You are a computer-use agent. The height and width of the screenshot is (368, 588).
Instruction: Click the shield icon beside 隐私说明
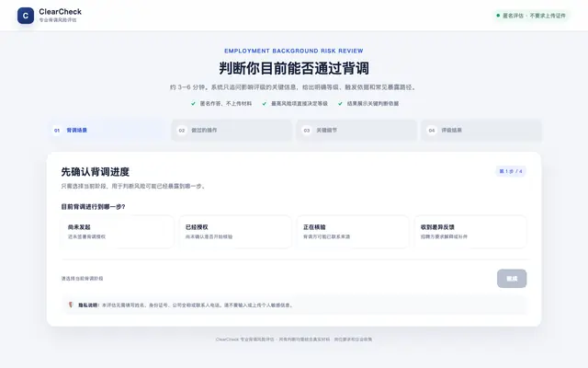tap(71, 305)
